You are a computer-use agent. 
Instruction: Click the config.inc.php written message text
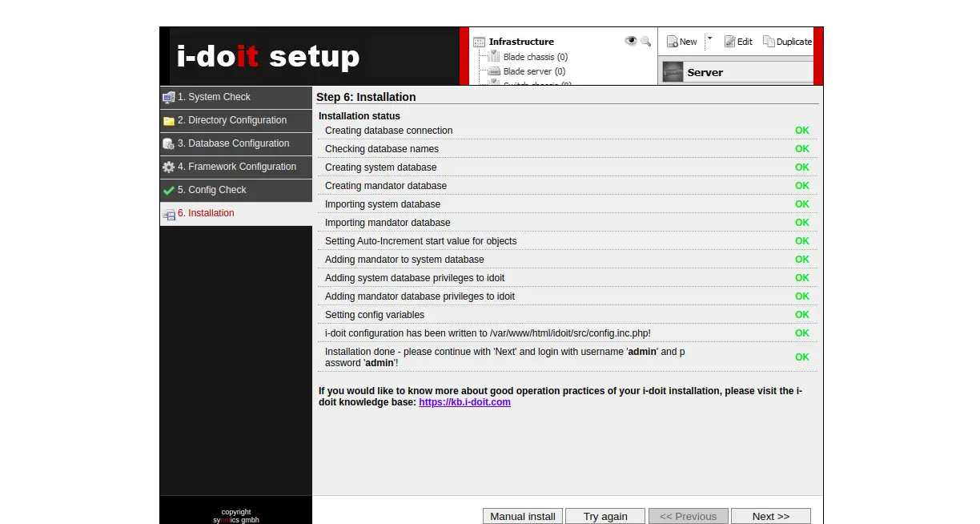[x=488, y=333]
